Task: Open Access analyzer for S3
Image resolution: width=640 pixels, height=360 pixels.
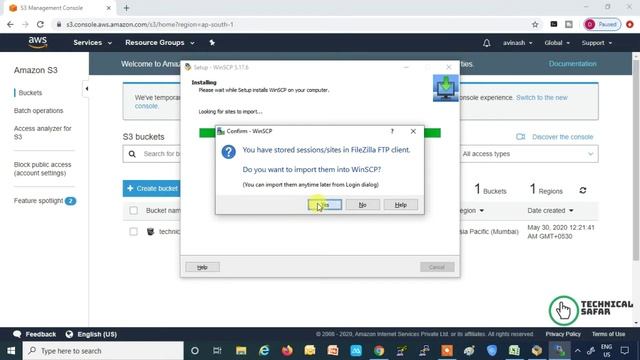Action: click(x=42, y=133)
